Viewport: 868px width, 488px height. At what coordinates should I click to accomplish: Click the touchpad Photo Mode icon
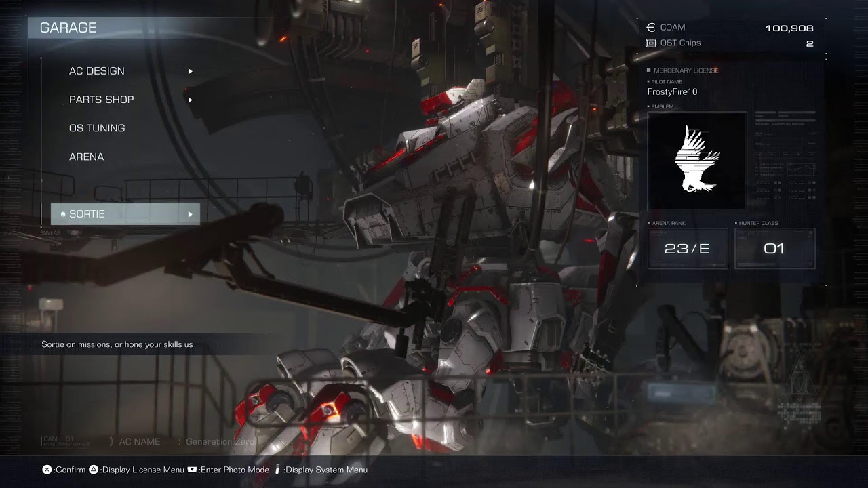193,470
